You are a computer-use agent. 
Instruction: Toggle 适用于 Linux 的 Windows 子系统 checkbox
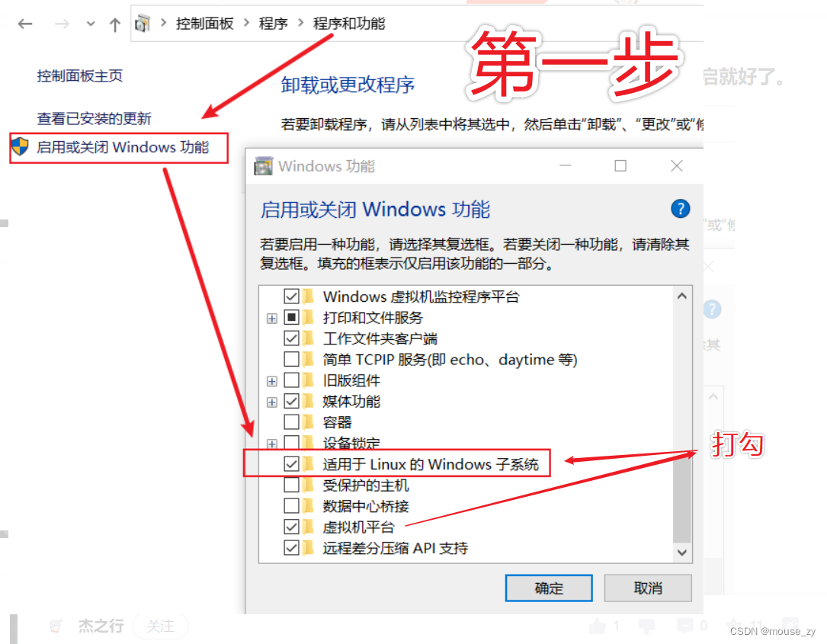pyautogui.click(x=291, y=463)
